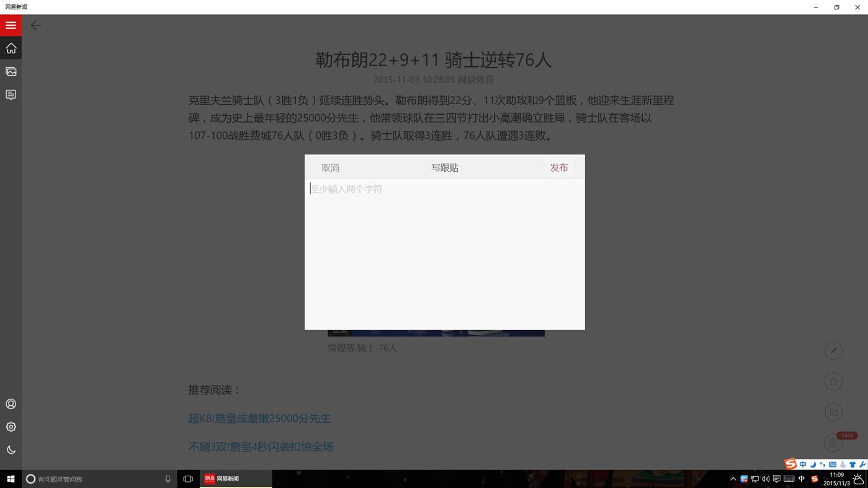Open the Home icon in the left sidebar
This screenshot has width=868, height=488.
(11, 48)
